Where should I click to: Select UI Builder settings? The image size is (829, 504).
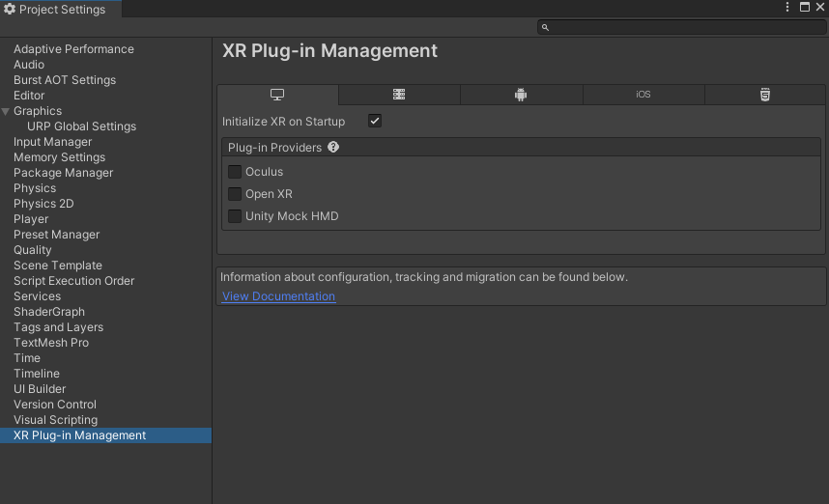coord(40,389)
